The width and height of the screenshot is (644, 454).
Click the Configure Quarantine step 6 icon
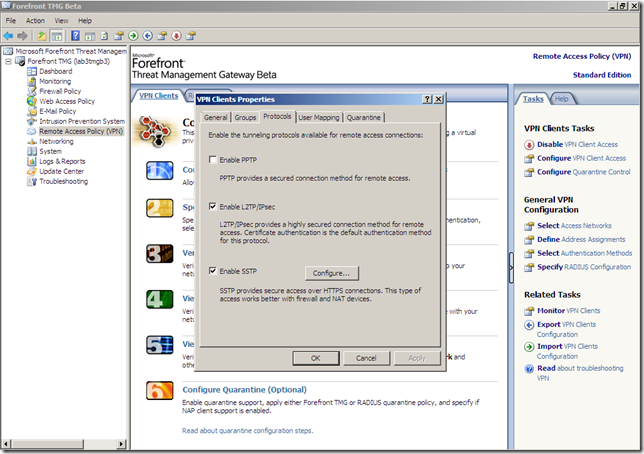coord(160,390)
